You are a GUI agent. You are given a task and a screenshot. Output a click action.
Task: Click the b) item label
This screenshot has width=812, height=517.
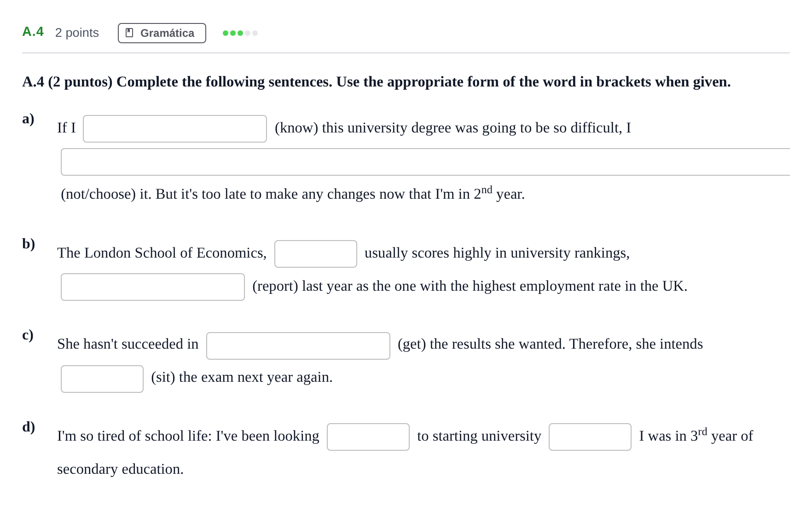(29, 244)
